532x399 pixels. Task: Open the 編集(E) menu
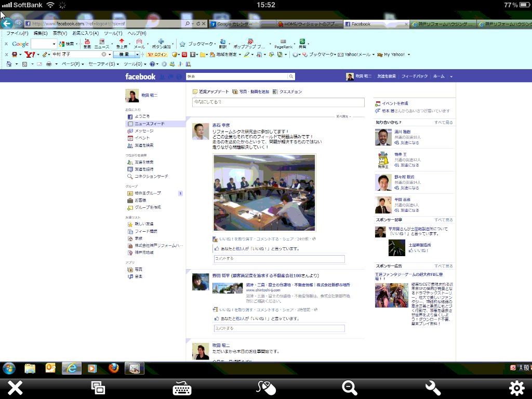point(41,33)
